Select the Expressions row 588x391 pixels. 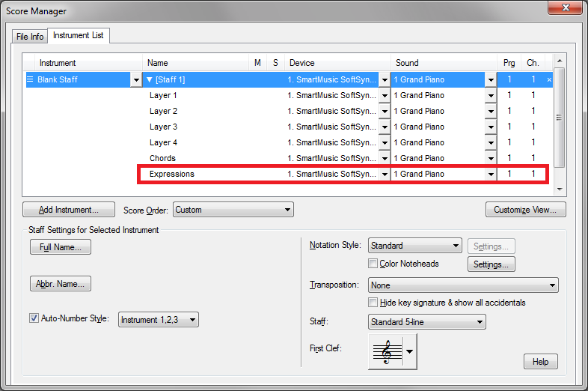click(172, 174)
